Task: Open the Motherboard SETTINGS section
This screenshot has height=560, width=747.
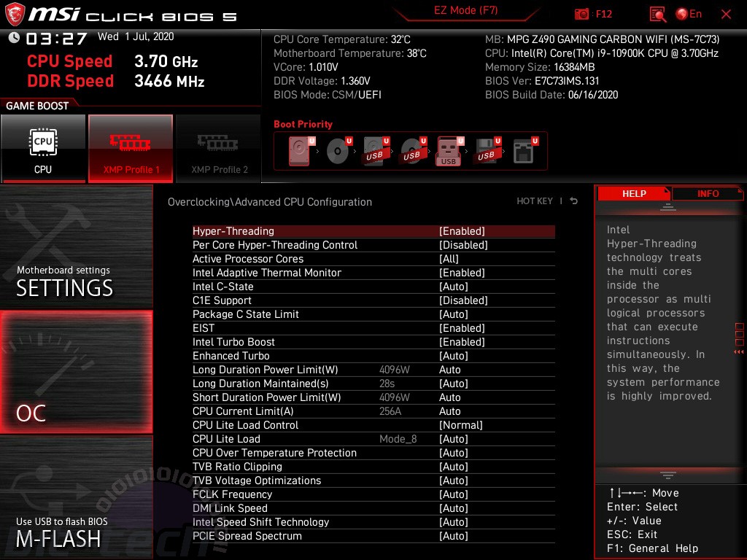Action: pos(76,246)
